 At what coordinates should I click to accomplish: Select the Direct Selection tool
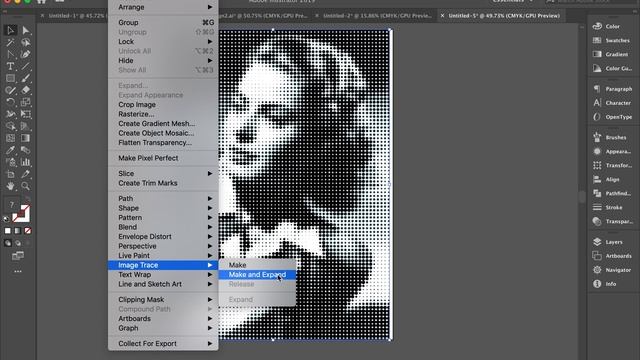pos(25,30)
